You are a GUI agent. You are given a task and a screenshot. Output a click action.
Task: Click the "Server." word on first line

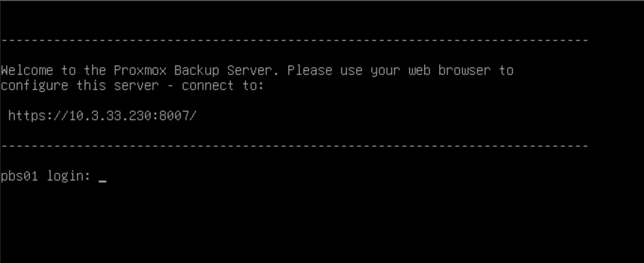257,70
